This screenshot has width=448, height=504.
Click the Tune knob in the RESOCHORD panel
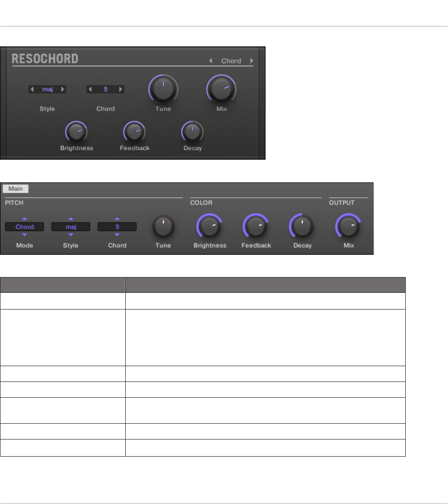(x=163, y=89)
